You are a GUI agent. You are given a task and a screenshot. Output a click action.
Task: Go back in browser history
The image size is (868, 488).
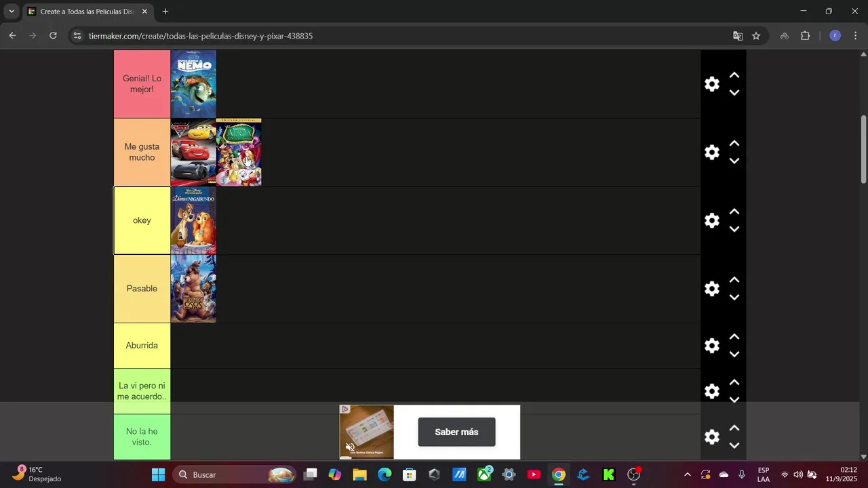(12, 36)
